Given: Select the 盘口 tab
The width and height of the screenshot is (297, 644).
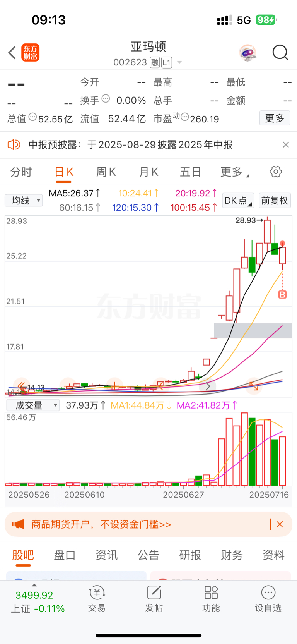Looking at the screenshot, I should 65,555.
